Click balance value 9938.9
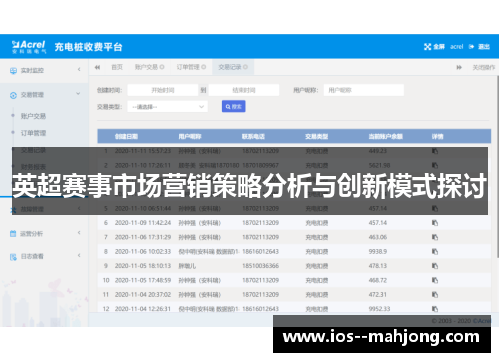This screenshot has width=500, height=362. tap(378, 251)
